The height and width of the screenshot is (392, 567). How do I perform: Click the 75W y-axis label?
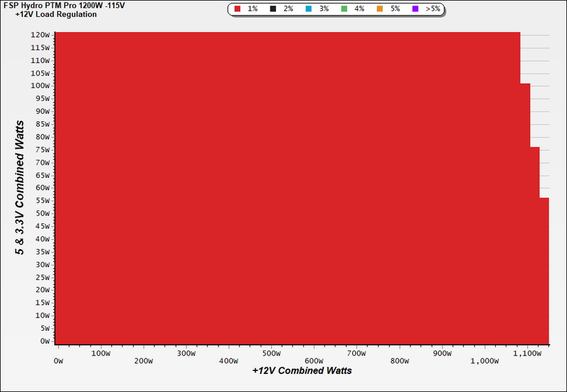click(x=42, y=150)
